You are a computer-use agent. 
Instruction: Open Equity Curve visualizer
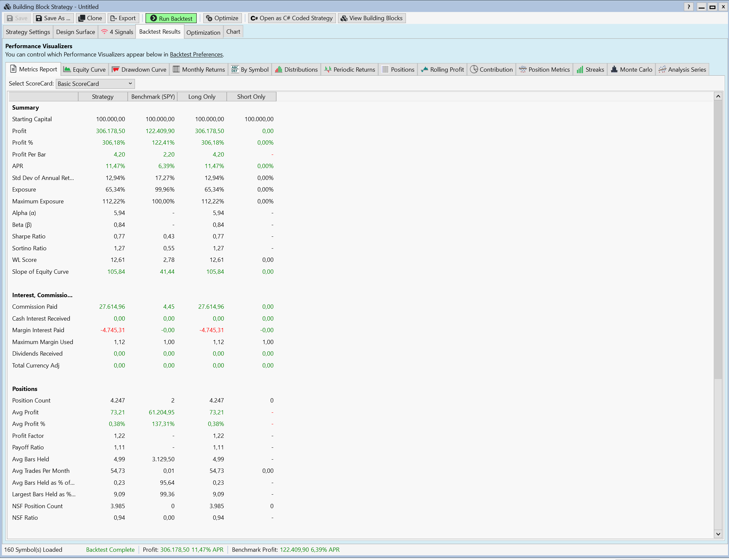click(x=84, y=69)
